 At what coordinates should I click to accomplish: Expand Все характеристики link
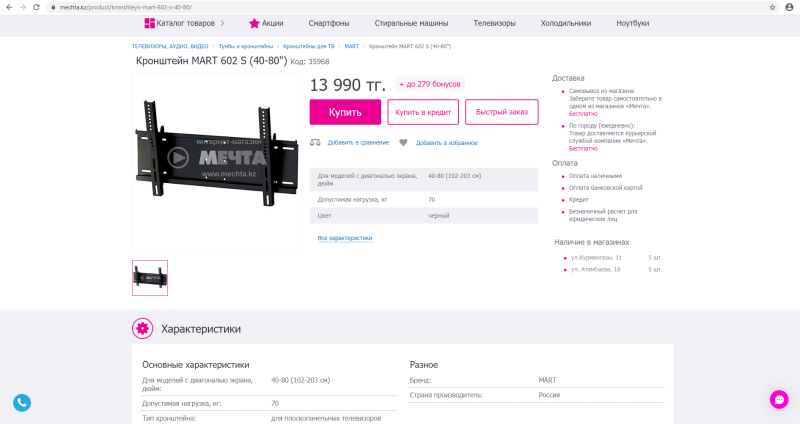(x=344, y=238)
